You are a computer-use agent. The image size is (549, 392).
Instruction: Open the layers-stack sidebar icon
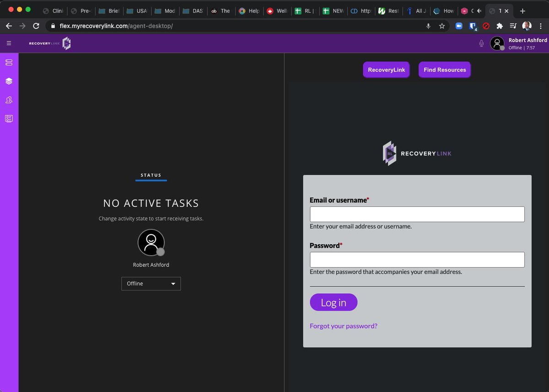click(9, 81)
